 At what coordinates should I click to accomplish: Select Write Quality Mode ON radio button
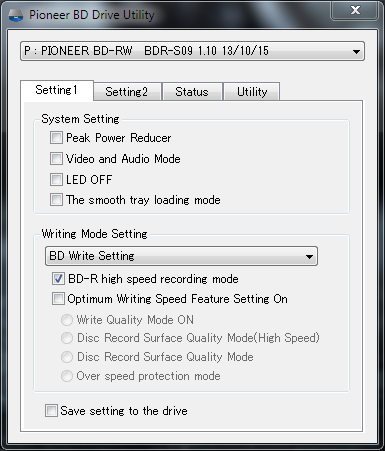(x=67, y=320)
